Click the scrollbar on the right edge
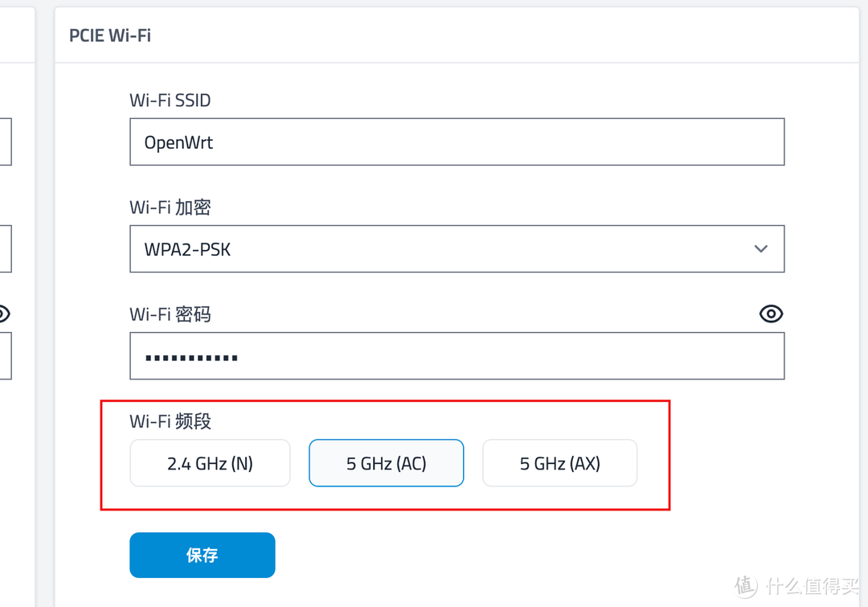The height and width of the screenshot is (607, 868). (864, 303)
